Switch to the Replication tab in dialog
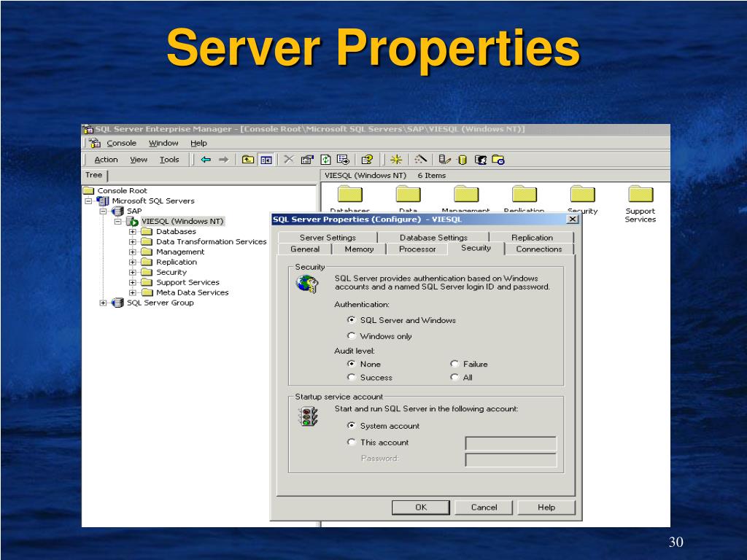The width and height of the screenshot is (747, 560). [532, 237]
